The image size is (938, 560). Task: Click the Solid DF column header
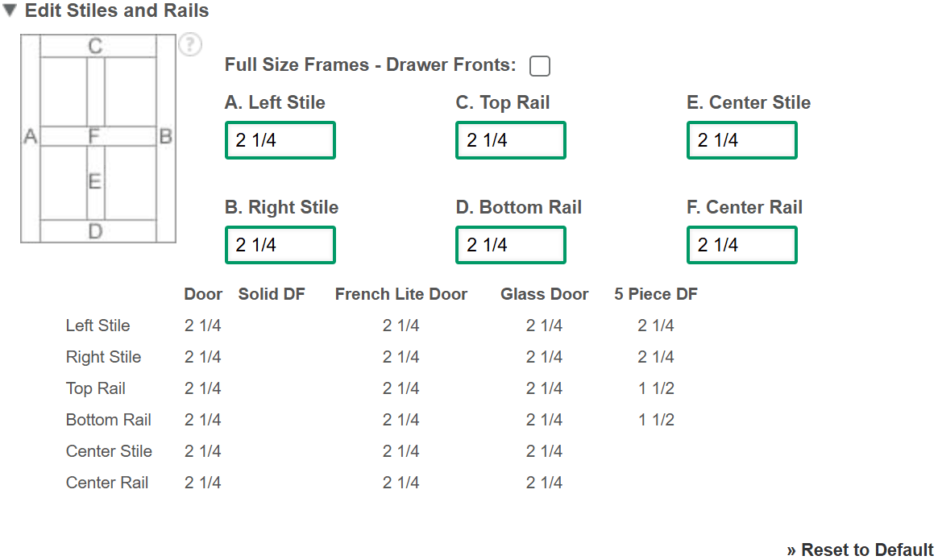(272, 294)
